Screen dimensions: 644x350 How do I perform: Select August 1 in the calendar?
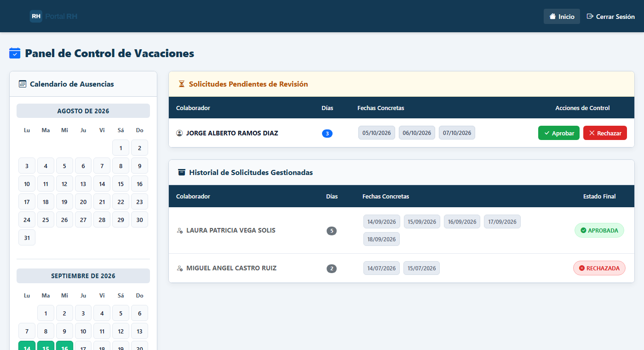[121, 148]
